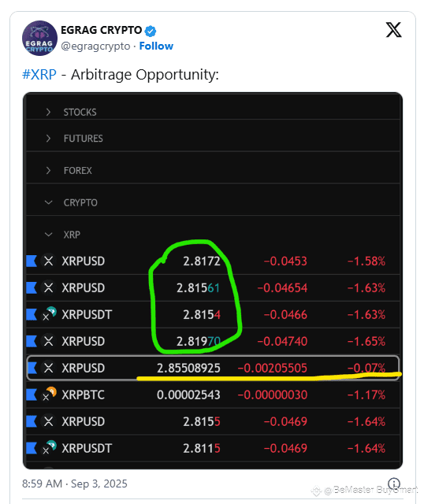
Task: Click XRP logo icon in highlighted XRPUSD row
Action: (49, 368)
